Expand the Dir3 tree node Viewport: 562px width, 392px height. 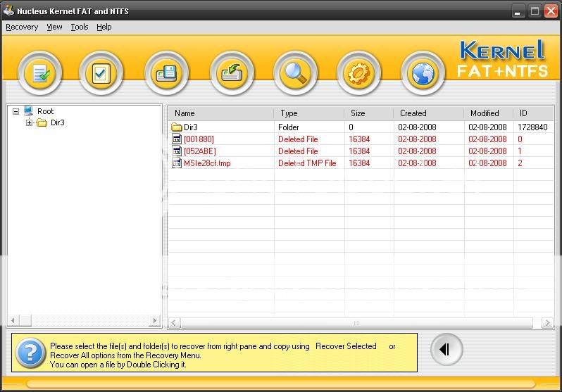[x=29, y=123]
